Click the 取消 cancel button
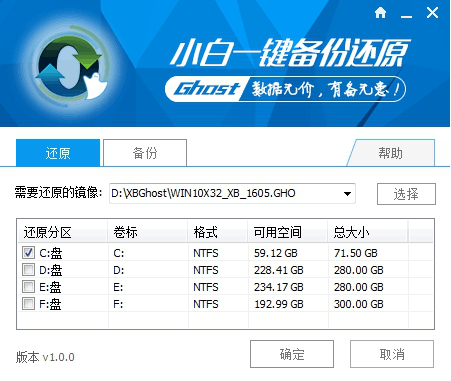The height and width of the screenshot is (381, 451). pos(392,354)
